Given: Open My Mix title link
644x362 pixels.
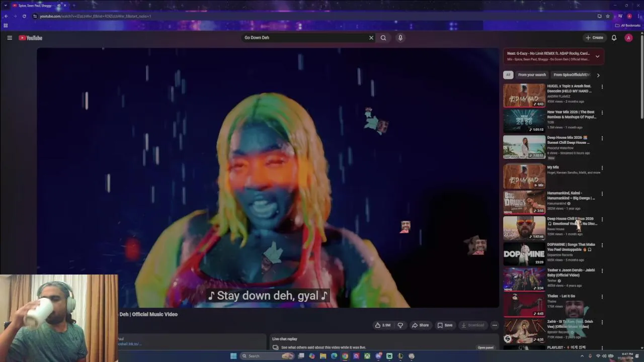Looking at the screenshot, I should tap(553, 167).
